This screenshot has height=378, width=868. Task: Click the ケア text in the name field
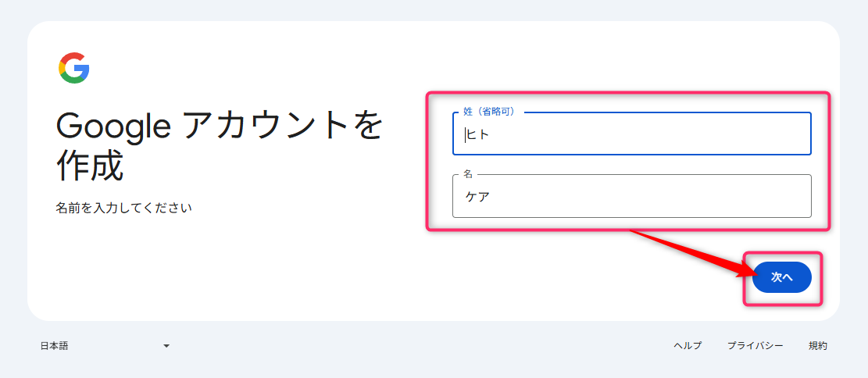pos(477,197)
